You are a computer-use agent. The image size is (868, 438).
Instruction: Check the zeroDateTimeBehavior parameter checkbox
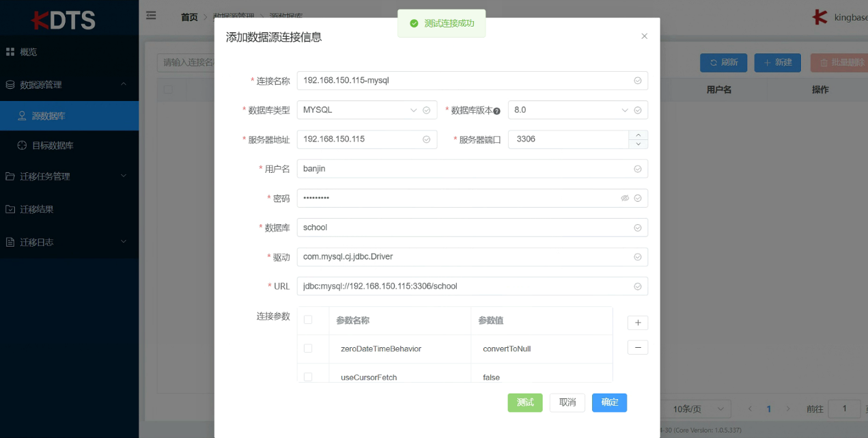308,348
